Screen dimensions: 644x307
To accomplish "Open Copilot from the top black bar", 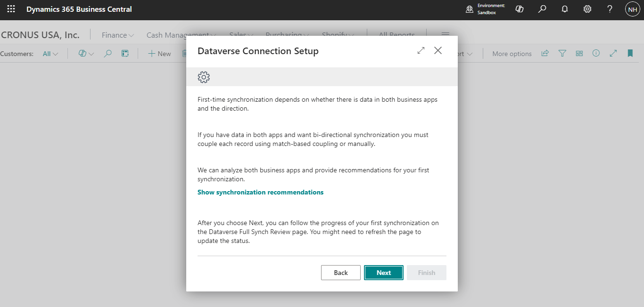I will coord(520,9).
